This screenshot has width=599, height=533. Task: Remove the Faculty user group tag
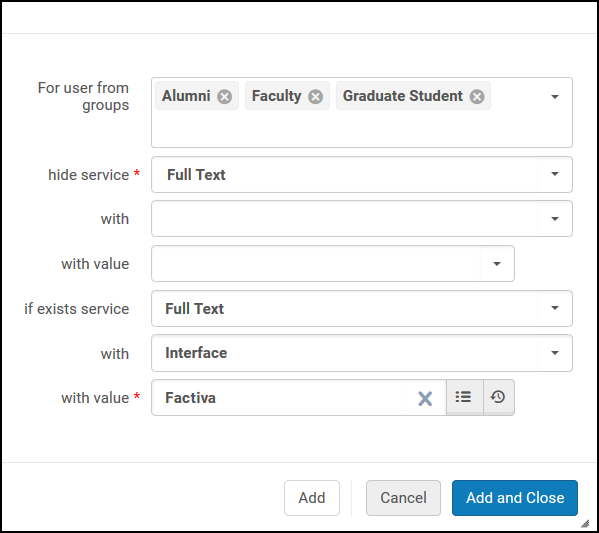tap(316, 97)
